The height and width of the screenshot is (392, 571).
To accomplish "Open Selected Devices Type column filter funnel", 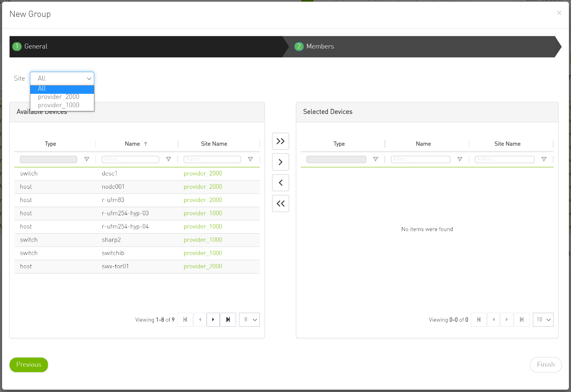I will [x=375, y=159].
